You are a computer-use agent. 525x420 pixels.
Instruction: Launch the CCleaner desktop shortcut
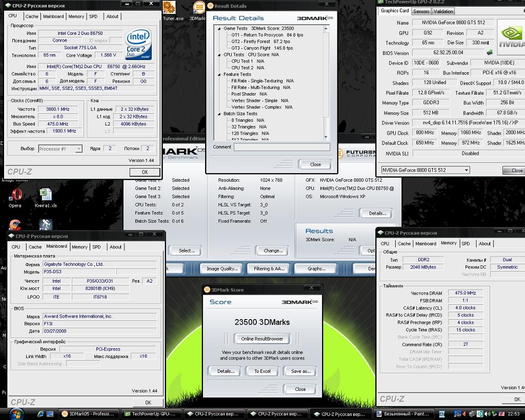coord(15,224)
